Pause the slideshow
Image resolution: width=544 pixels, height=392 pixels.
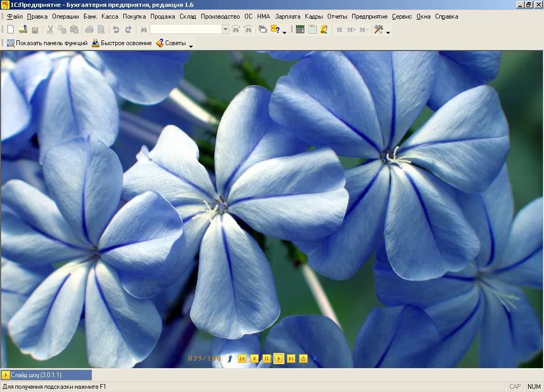(267, 359)
